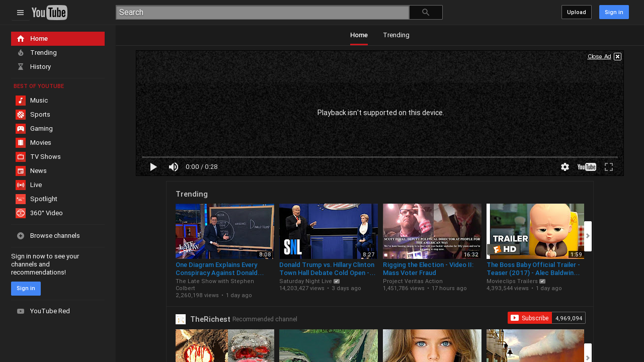Go to the YouTube logo home

49,13
